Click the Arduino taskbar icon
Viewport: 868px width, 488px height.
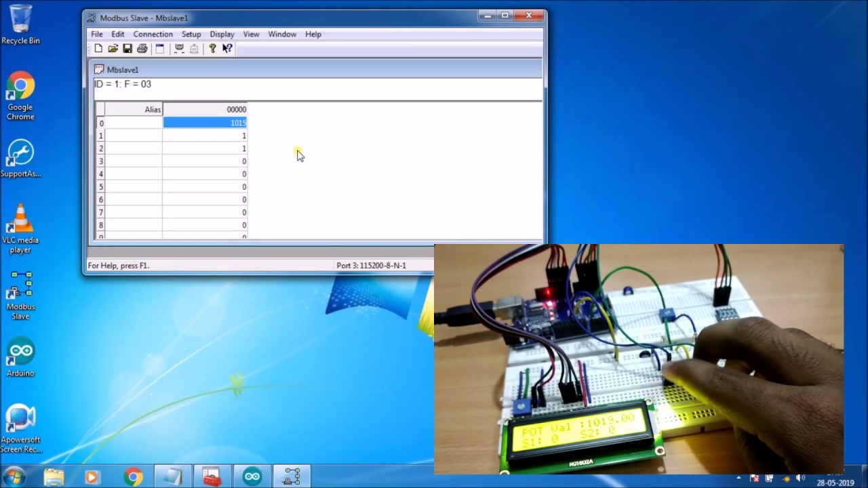pyautogui.click(x=252, y=476)
